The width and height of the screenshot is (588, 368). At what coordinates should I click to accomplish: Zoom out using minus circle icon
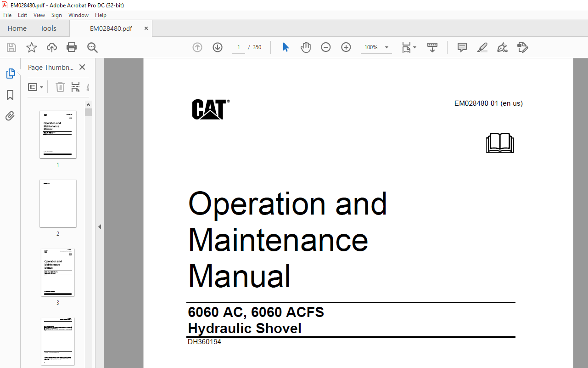tap(326, 47)
